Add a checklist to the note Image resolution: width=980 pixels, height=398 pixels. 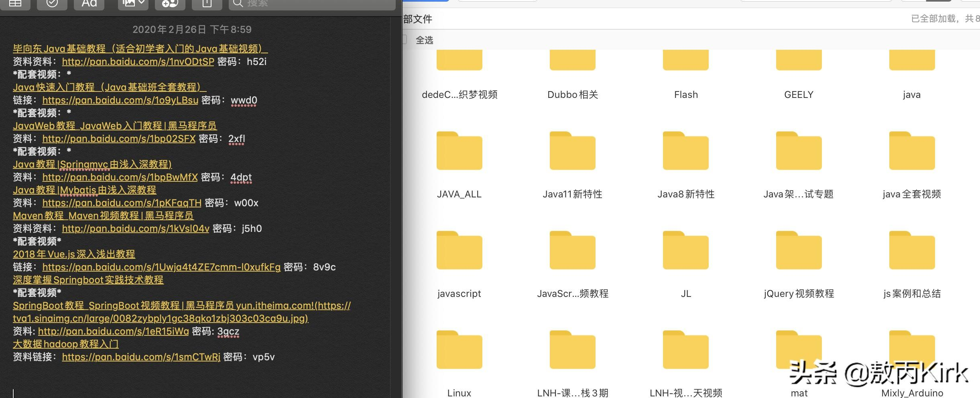tap(52, 4)
